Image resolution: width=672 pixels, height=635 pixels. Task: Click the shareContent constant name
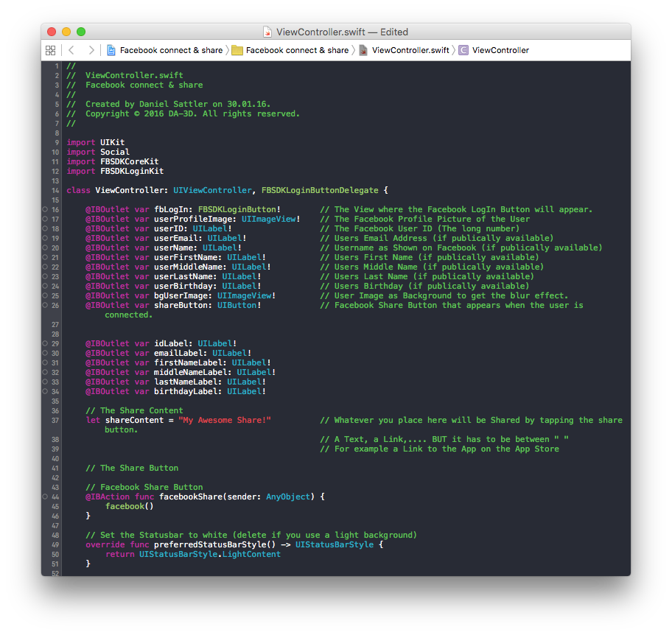pyautogui.click(x=134, y=421)
